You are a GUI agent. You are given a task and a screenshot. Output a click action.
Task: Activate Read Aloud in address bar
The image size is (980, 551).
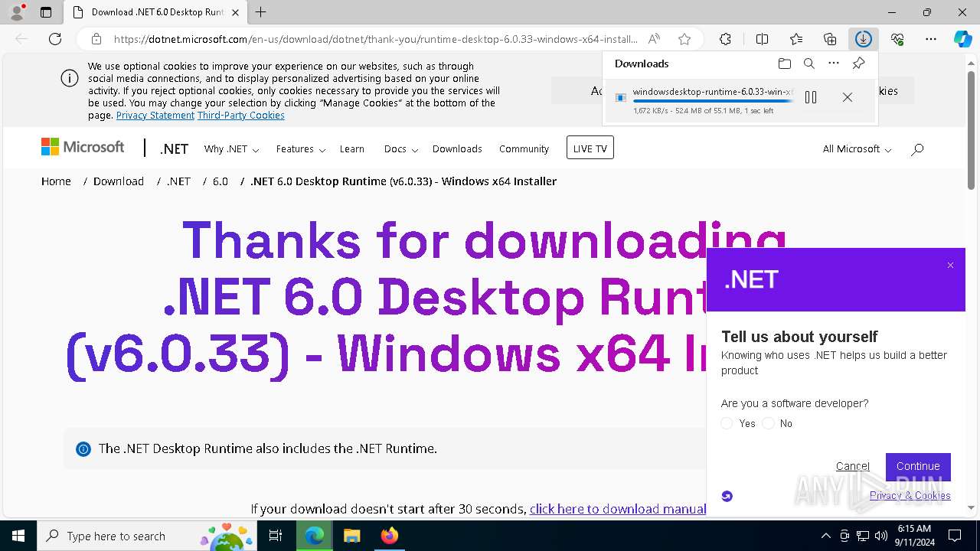(654, 39)
